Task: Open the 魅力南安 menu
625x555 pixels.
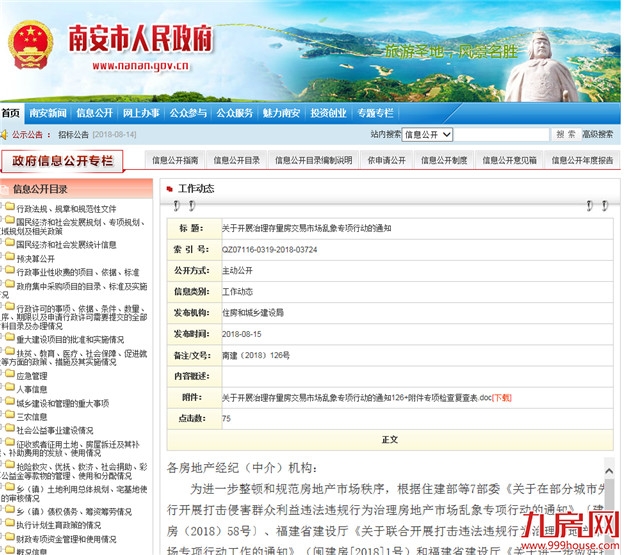Action: [x=281, y=113]
